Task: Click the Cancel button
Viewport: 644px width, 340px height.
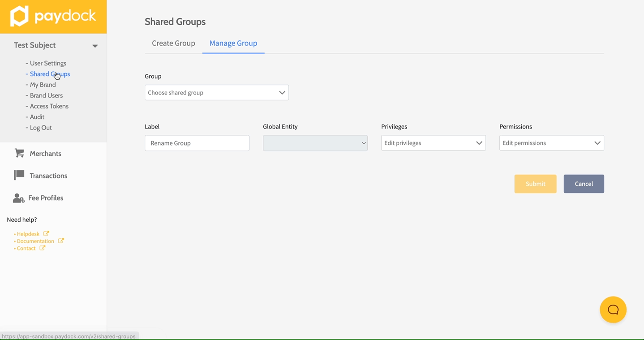Action: pos(584,184)
